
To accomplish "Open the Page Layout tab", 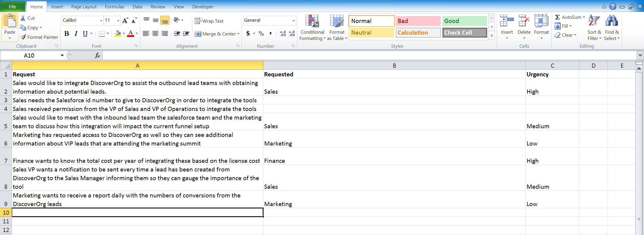I will pyautogui.click(x=84, y=7).
